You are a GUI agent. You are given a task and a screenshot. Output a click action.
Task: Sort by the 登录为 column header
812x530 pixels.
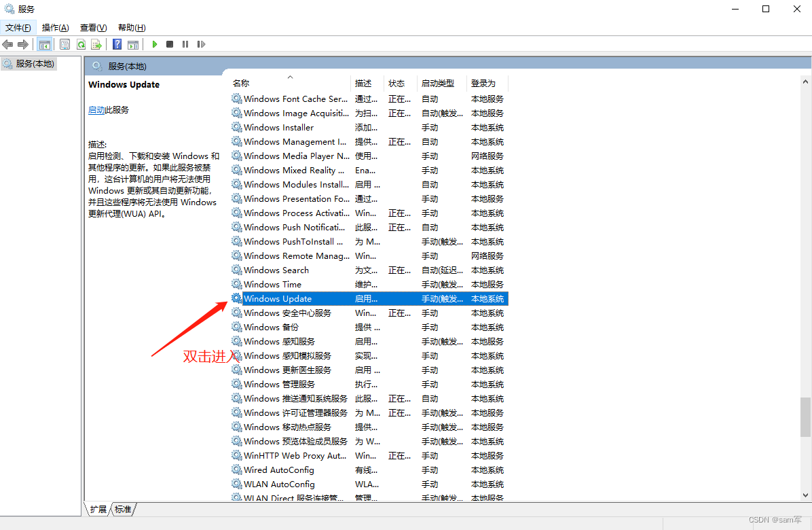coord(487,83)
